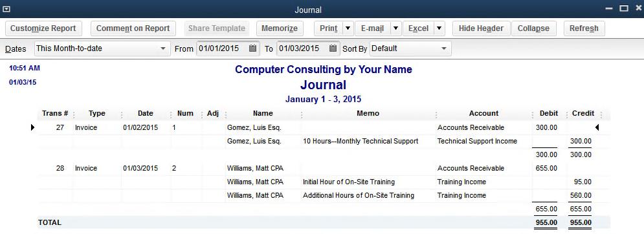Click the Account column header
The width and height of the screenshot is (644, 234).
(x=483, y=113)
